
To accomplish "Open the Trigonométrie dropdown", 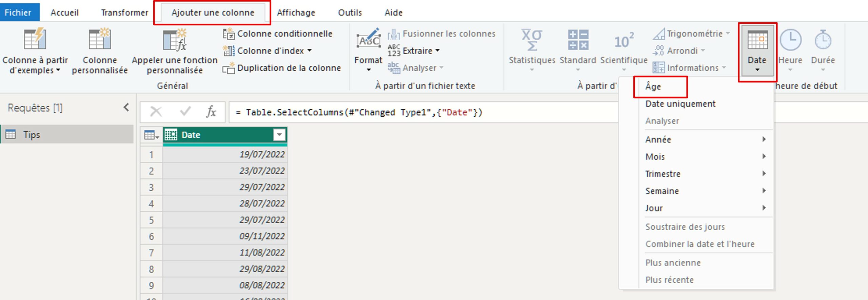I will [691, 34].
